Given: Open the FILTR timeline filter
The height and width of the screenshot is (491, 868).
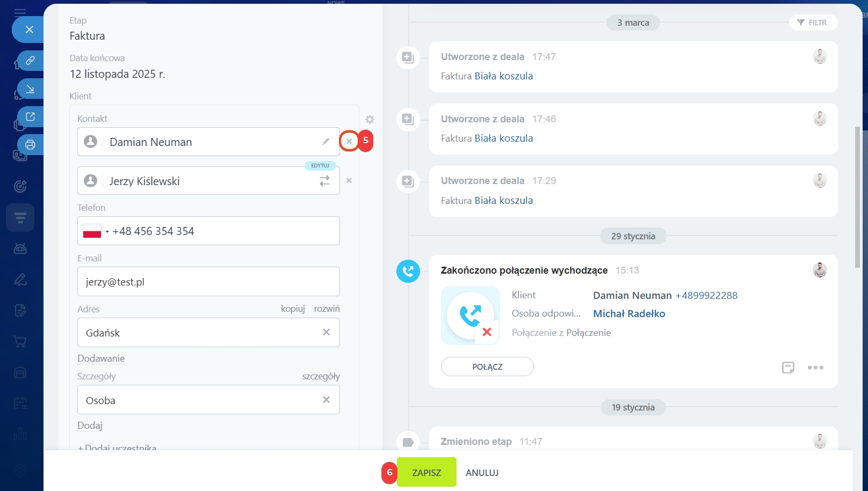Looking at the screenshot, I should (x=813, y=23).
